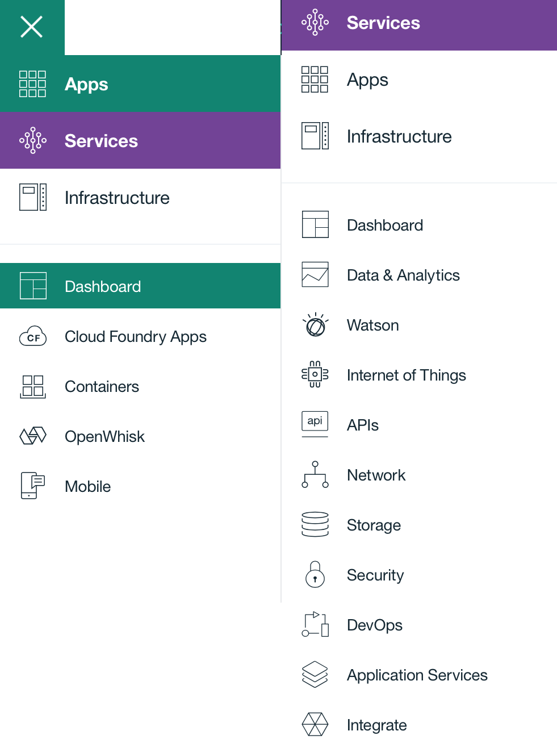Viewport: 557px width, 756px height.
Task: Go to Mobile in the left menu
Action: [x=88, y=487]
